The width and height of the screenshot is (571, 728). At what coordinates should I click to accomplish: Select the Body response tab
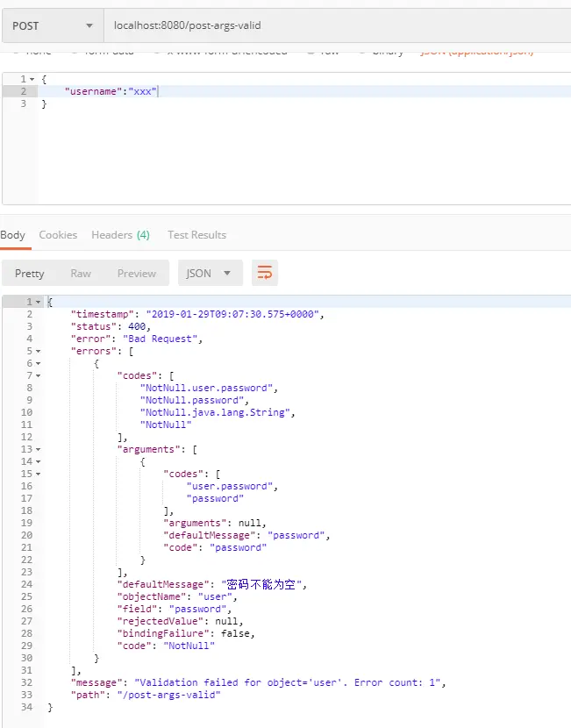coord(12,235)
